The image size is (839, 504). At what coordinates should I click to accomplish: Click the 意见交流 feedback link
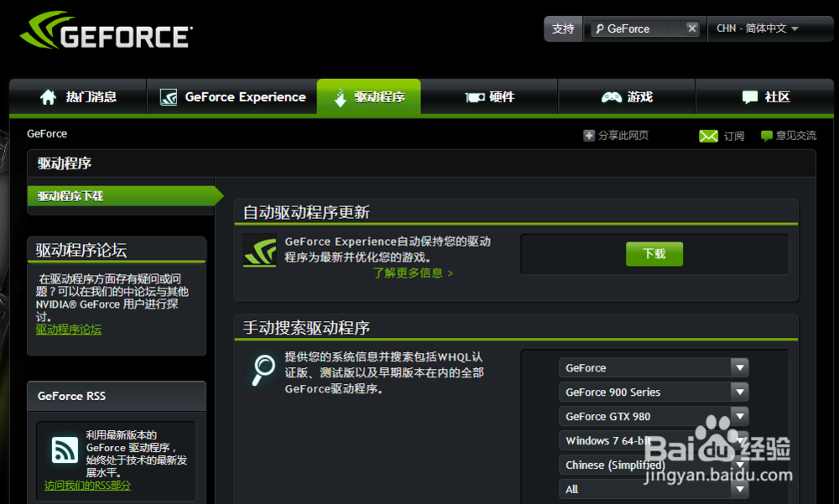[x=796, y=135]
